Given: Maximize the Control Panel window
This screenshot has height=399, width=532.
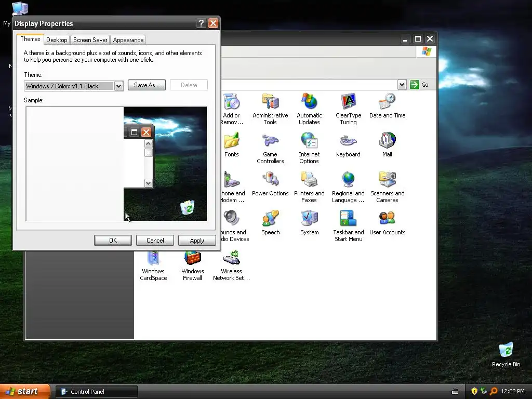Looking at the screenshot, I should coord(418,39).
